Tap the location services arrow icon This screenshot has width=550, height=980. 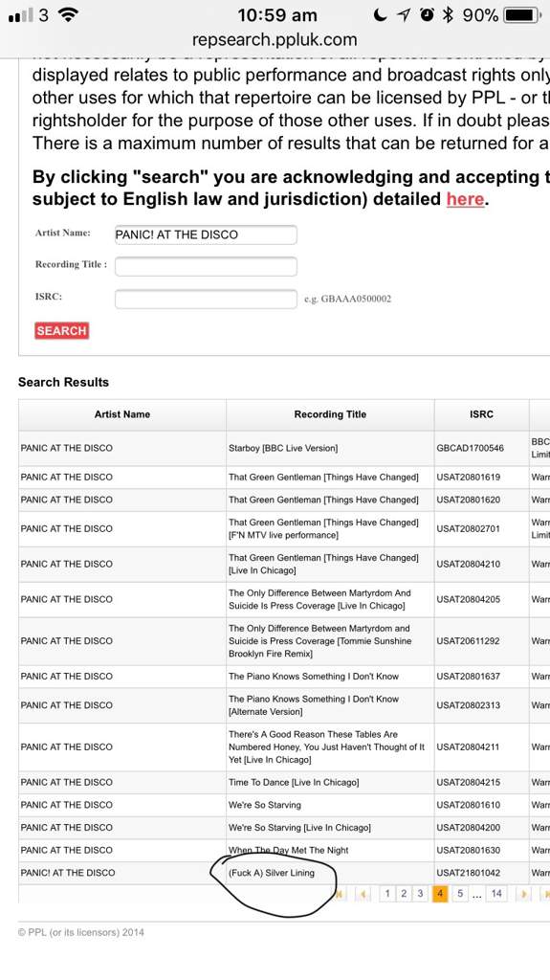click(x=405, y=15)
